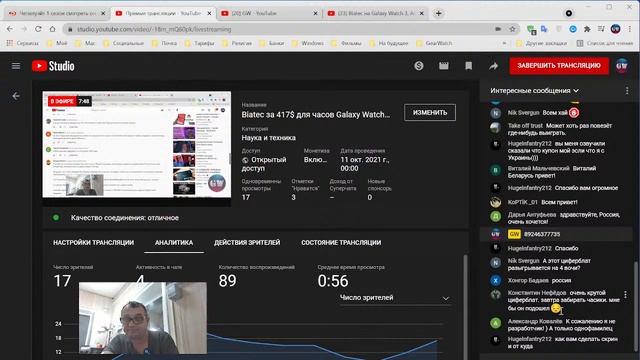Click Хонгор Бадаев message россия
This screenshot has width=640, height=360.
pyautogui.click(x=557, y=280)
